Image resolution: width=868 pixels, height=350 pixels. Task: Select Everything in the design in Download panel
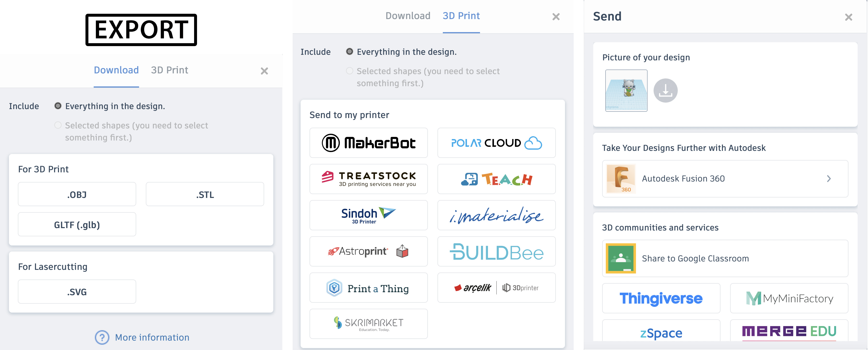pos(58,106)
